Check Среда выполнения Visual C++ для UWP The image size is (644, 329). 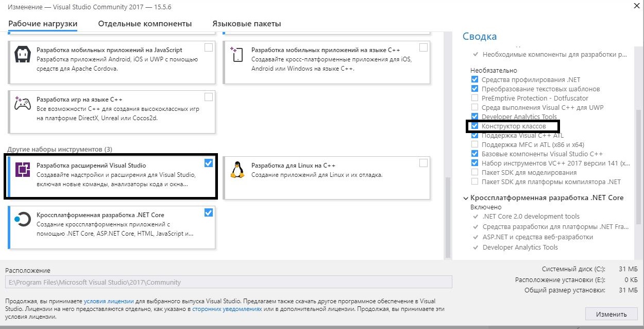[474, 107]
